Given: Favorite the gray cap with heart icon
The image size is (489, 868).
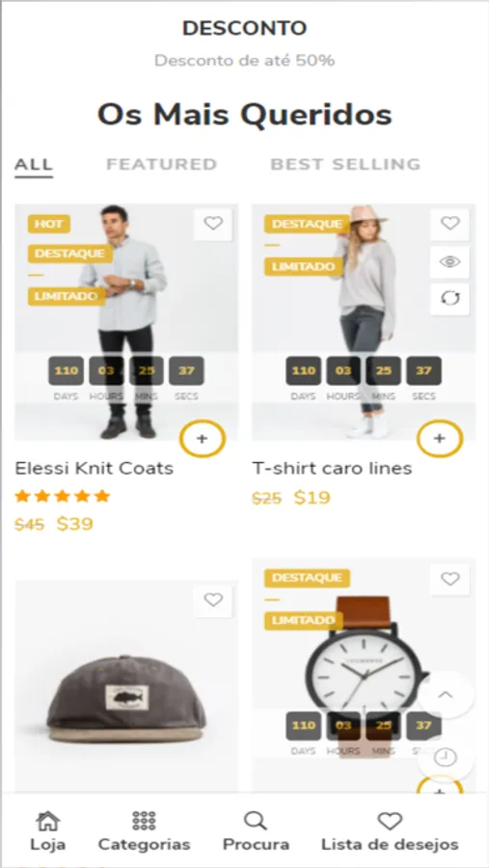Looking at the screenshot, I should coord(213,600).
